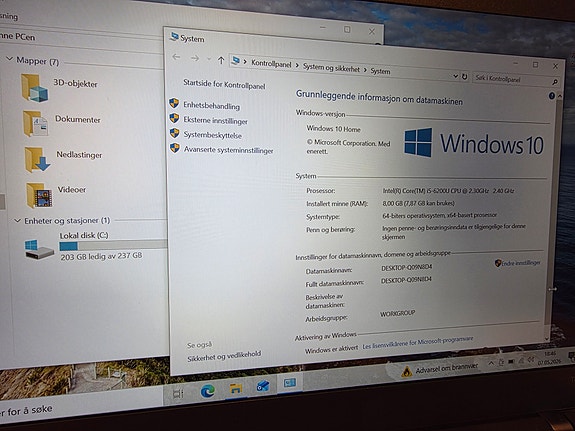The width and height of the screenshot is (575, 431).
Task: Click the back arrow in System window
Action: (x=176, y=57)
